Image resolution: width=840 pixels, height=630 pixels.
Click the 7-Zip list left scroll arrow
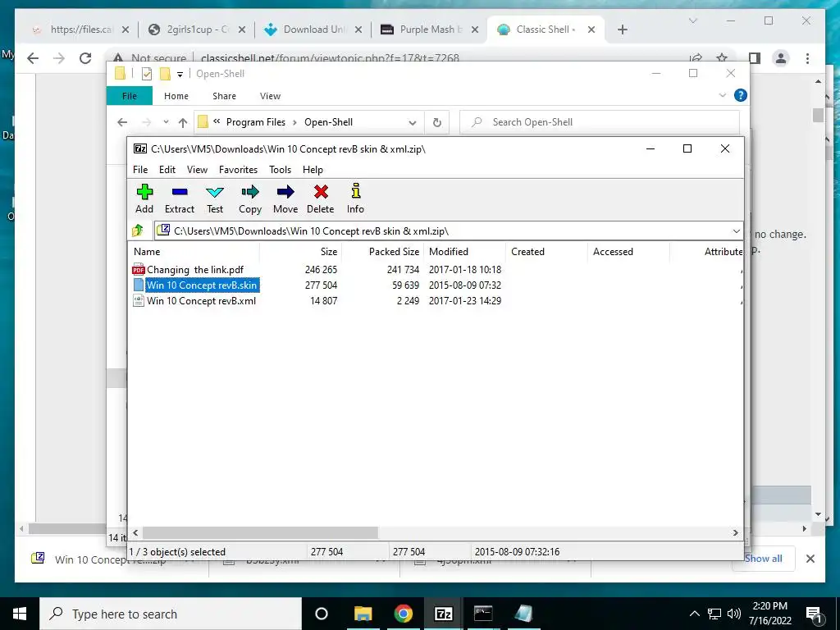click(135, 532)
